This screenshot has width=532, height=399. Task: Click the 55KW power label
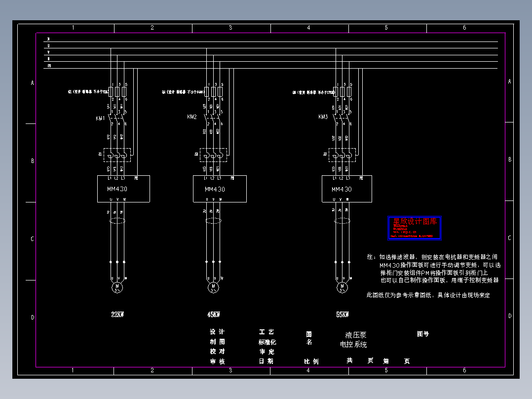(x=342, y=315)
